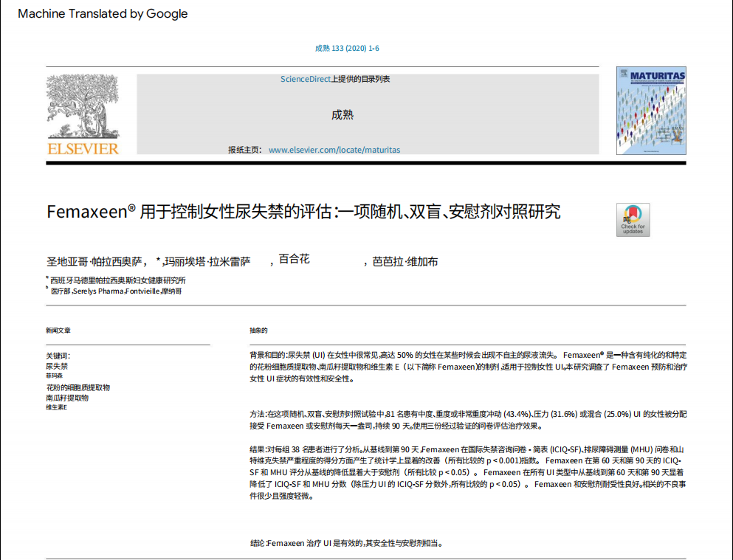The image size is (733, 560).
Task: Open the ScienceDirect link
Action: click(306, 79)
